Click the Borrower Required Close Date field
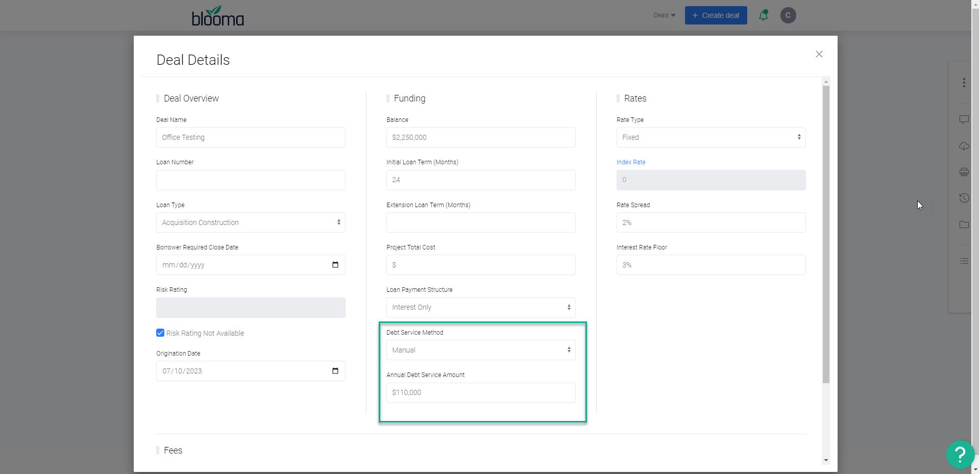The width and height of the screenshot is (980, 474). (251, 265)
